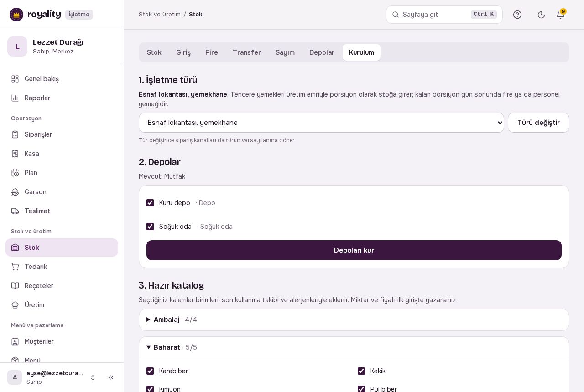Collapse the sidebar with double chevron icon
Screen dimensions: 584x392
pos(111,377)
